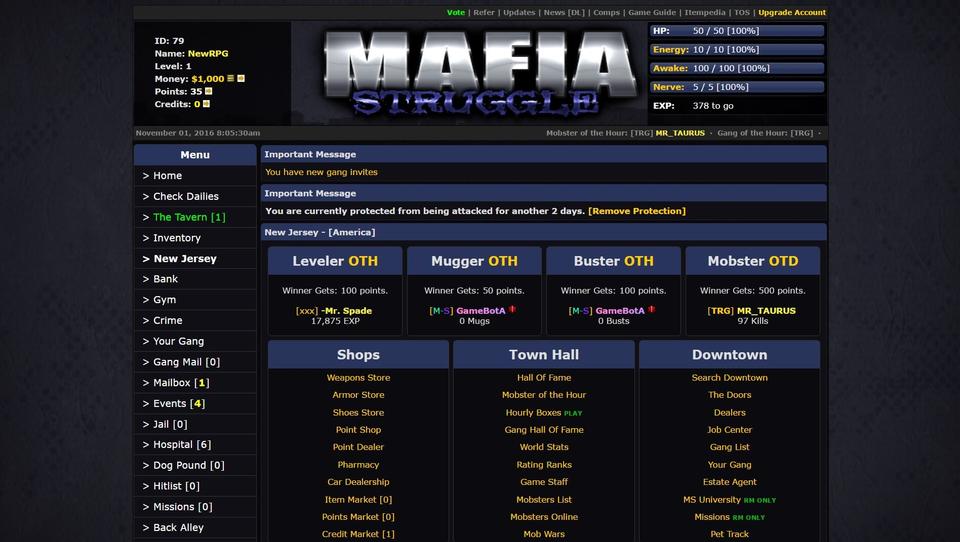The image size is (960, 542).
Task: Click Search Downtown link
Action: [x=729, y=378]
